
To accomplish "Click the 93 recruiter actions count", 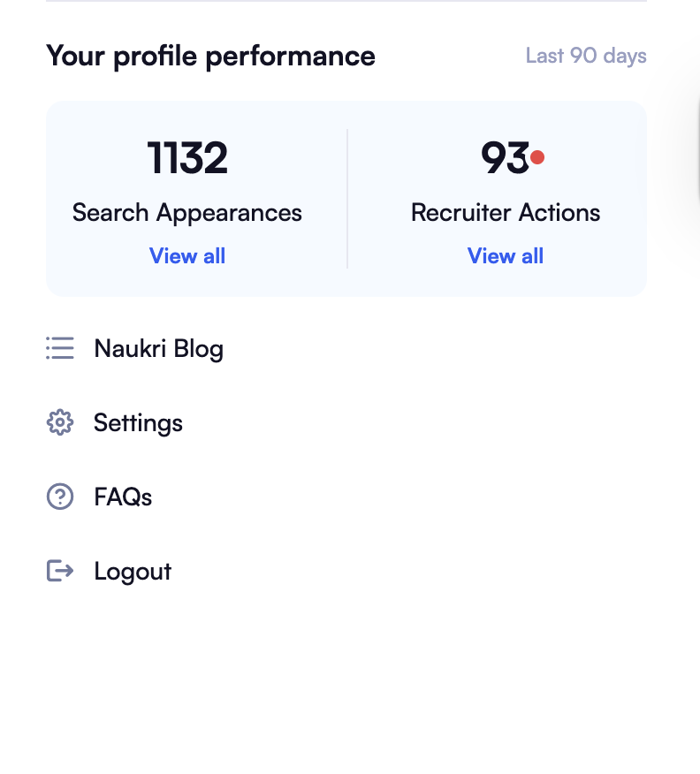I will [x=504, y=158].
